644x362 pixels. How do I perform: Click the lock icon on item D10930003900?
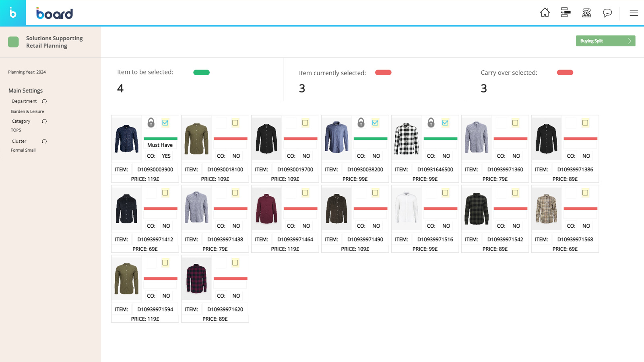151,123
